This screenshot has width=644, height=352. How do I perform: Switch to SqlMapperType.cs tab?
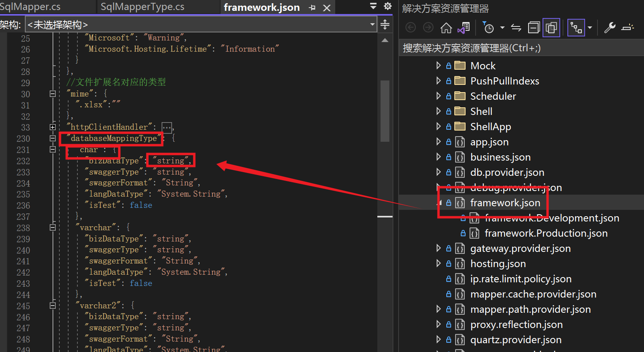point(142,7)
